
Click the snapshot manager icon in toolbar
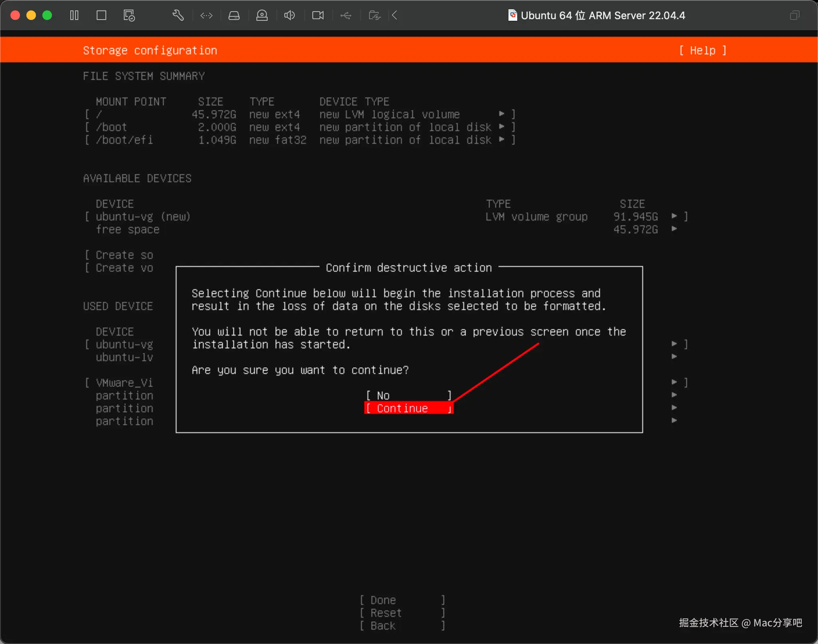(x=129, y=16)
